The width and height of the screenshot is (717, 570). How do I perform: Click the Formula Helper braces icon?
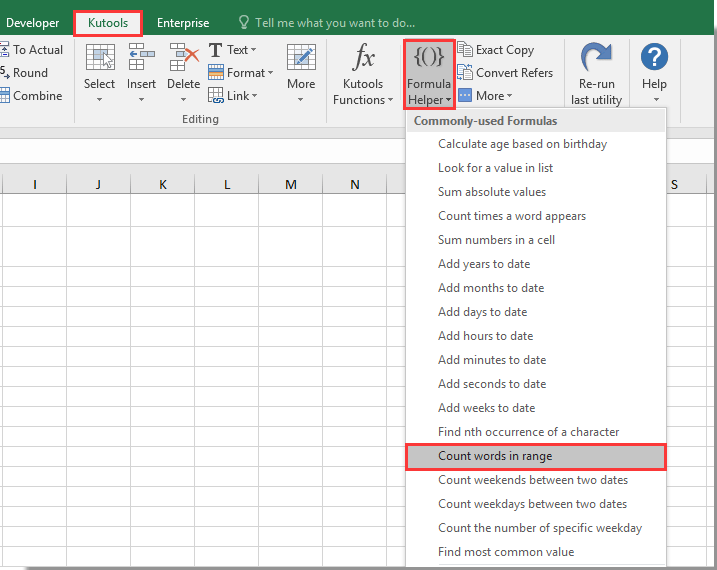[429, 57]
